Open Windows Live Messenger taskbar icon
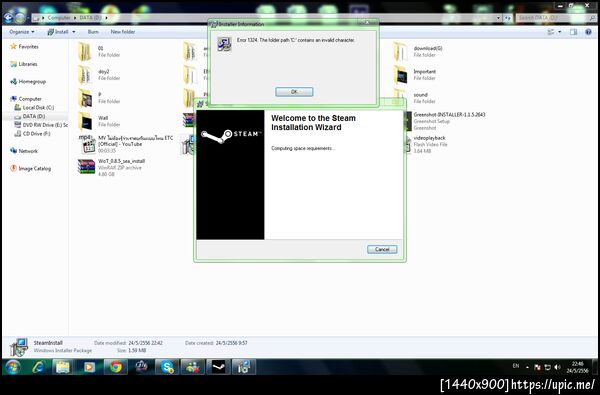Screen dimensions: 600x395 (192, 367)
